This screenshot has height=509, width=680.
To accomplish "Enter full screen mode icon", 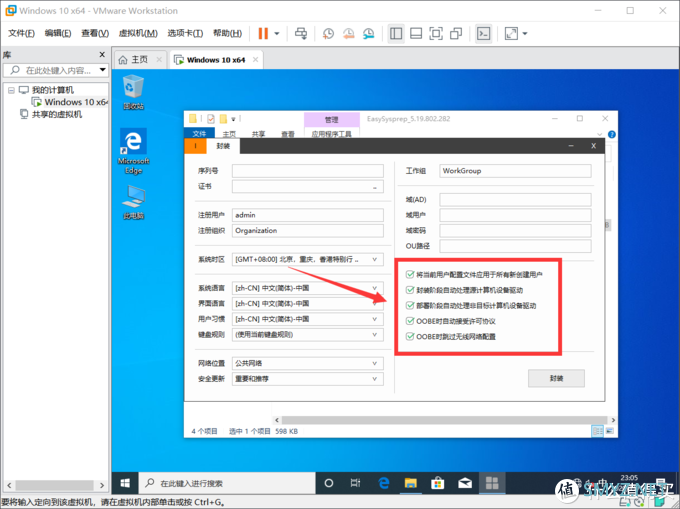I will (x=436, y=33).
